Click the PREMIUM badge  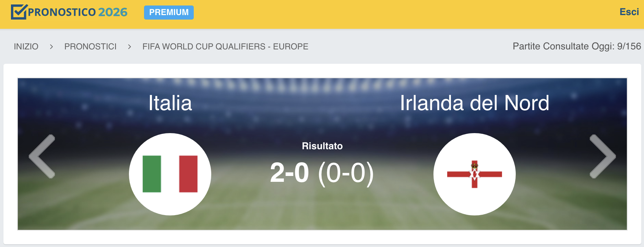[x=169, y=12]
